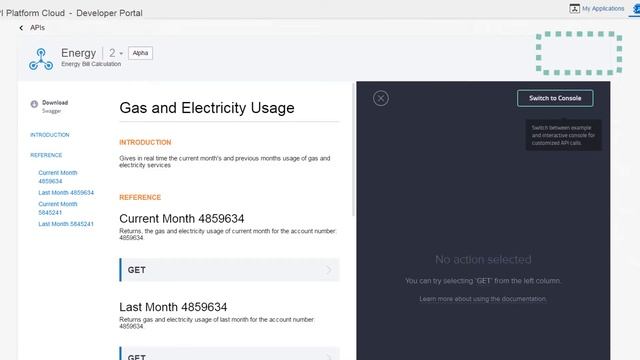Click the APIs breadcrumb text

[37, 28]
